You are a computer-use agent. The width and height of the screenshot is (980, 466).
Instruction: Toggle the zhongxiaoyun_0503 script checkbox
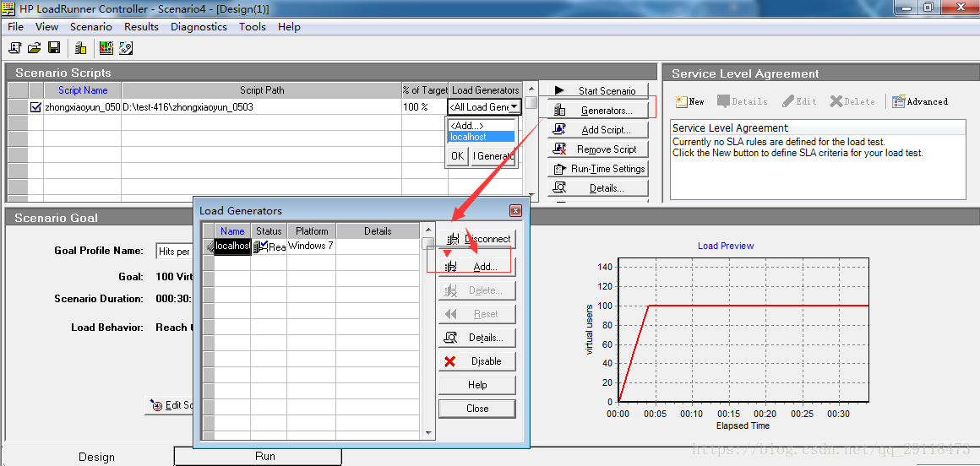35,107
